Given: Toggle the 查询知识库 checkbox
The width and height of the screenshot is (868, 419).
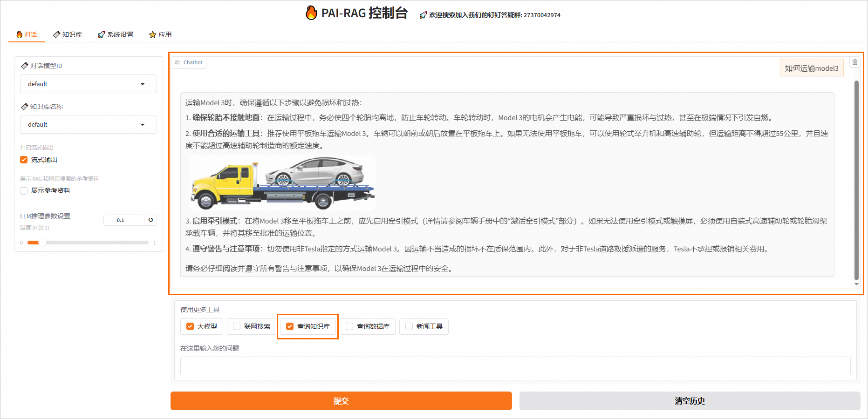Looking at the screenshot, I should [290, 326].
